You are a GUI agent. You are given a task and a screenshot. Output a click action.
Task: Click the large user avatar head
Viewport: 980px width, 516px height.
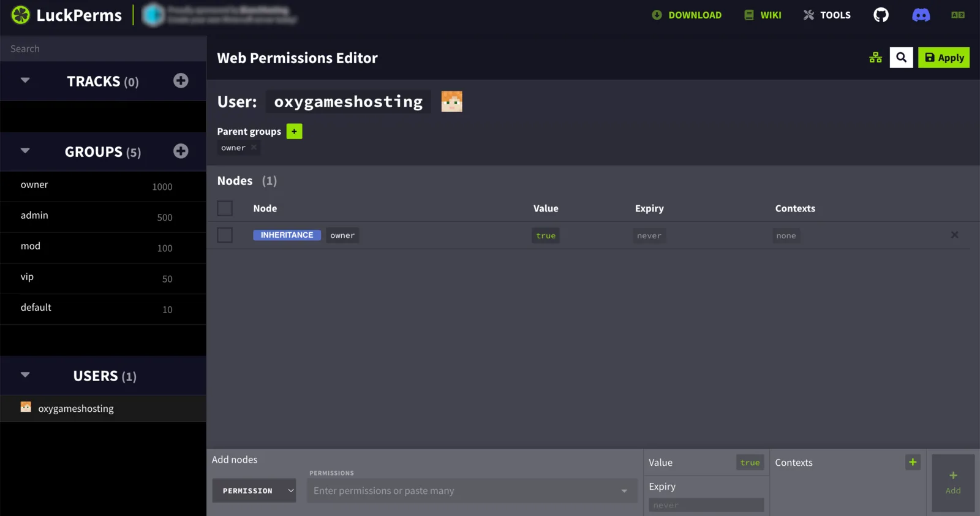click(451, 101)
